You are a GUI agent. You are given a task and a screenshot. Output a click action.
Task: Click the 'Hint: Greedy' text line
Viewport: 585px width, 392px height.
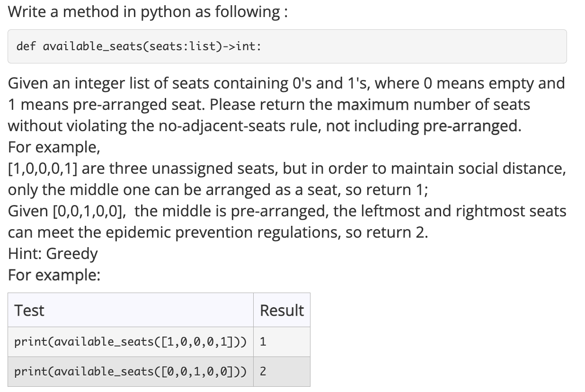[53, 254]
